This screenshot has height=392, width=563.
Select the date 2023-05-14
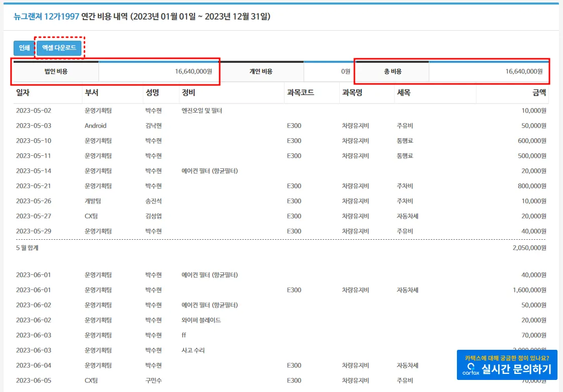click(34, 171)
